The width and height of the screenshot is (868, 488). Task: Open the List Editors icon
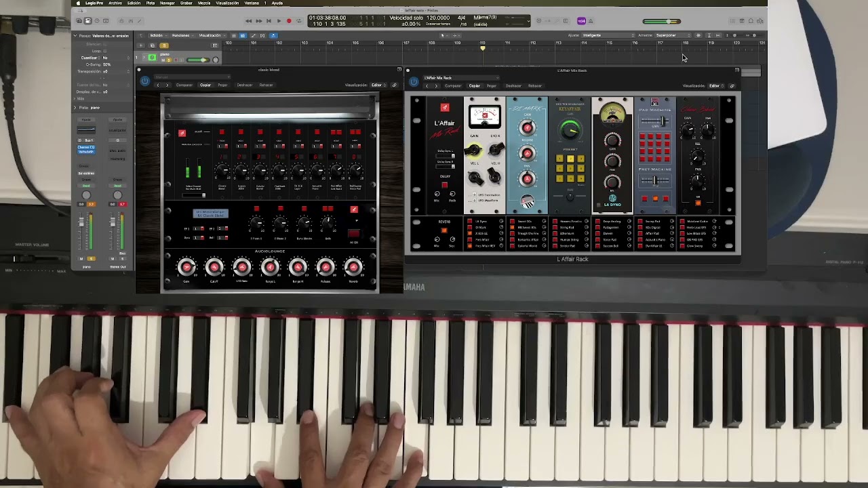click(x=732, y=21)
